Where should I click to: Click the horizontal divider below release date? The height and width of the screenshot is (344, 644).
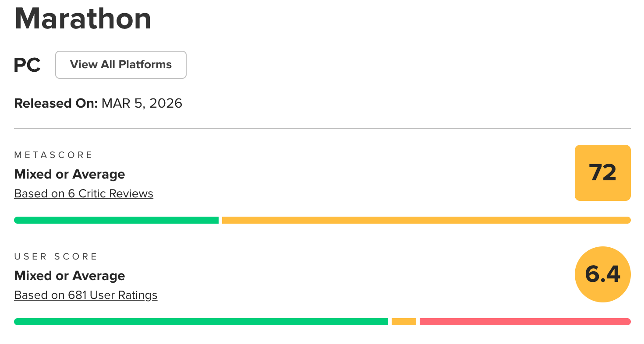tap(322, 129)
